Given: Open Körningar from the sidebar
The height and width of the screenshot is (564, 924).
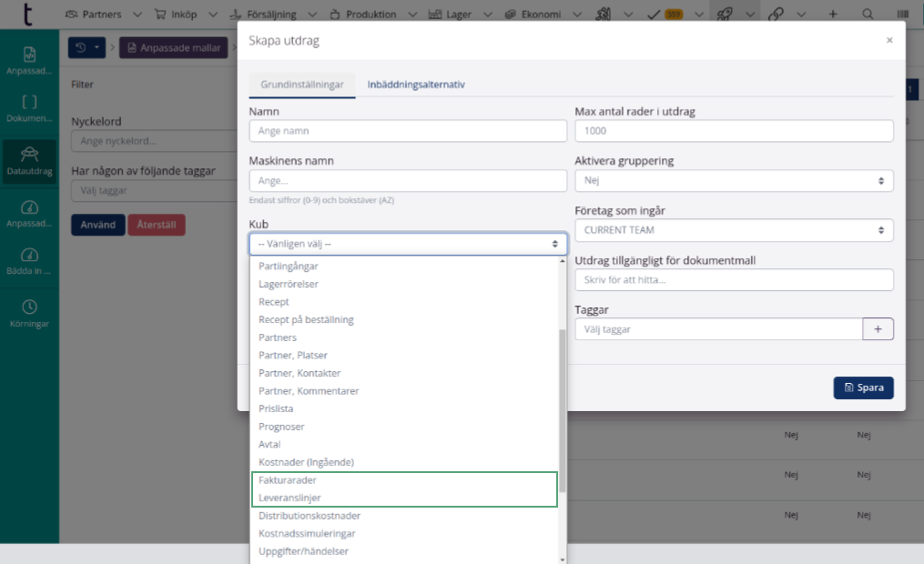Looking at the screenshot, I should [29, 313].
